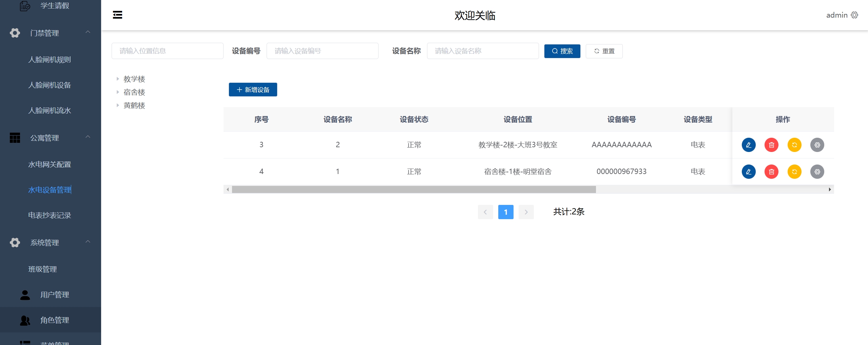This screenshot has width=868, height=345.
Task: Click the 系统管理 gear icon
Action: coord(15,243)
